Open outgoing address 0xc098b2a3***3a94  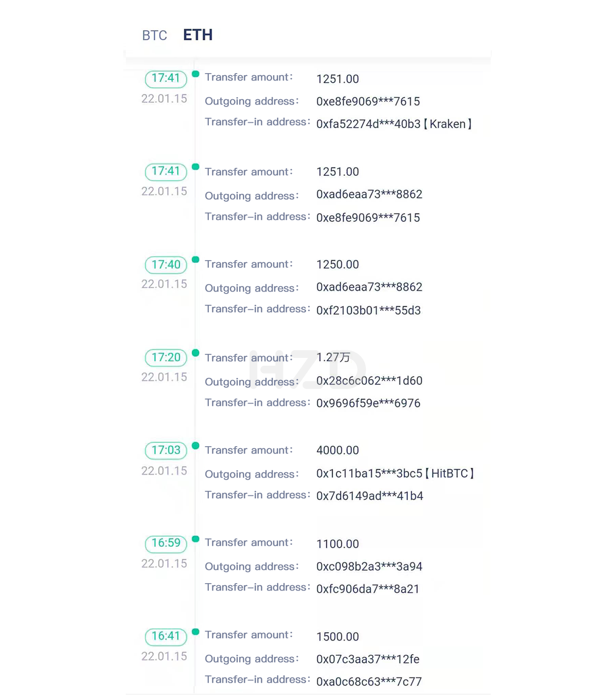[x=369, y=566]
